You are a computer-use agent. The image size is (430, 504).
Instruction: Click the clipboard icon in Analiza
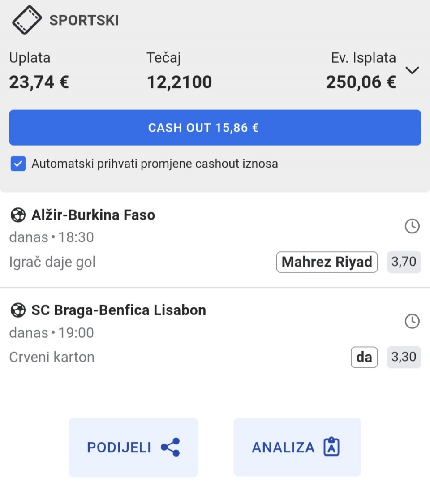pyautogui.click(x=331, y=447)
